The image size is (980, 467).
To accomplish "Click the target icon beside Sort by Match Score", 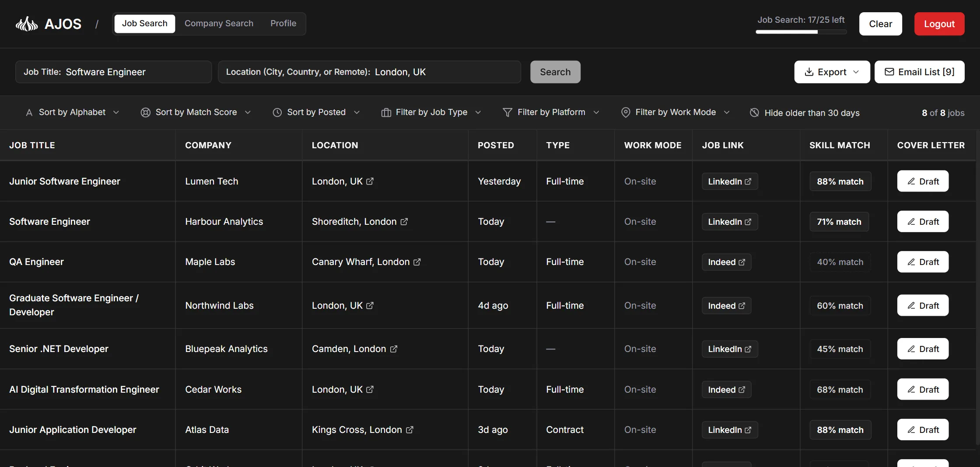I will click(146, 112).
